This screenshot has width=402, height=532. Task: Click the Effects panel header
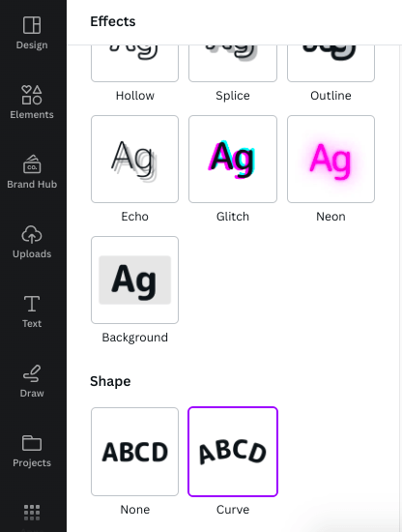pos(113,21)
